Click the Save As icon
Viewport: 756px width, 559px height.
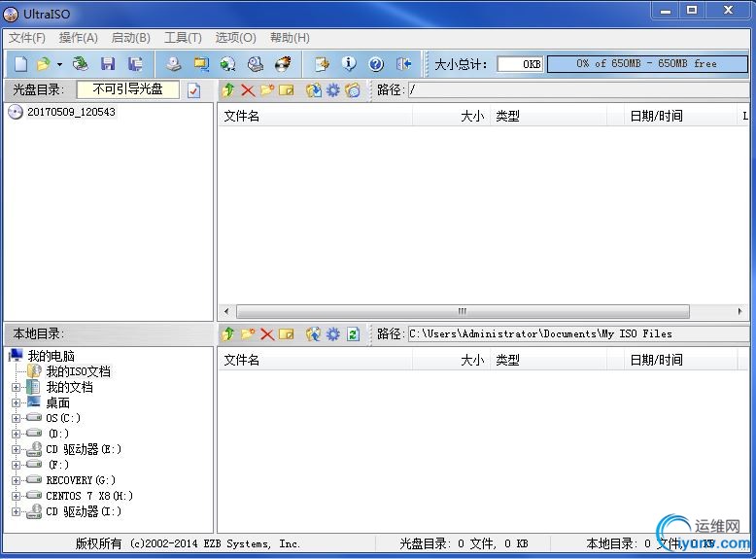coord(135,63)
